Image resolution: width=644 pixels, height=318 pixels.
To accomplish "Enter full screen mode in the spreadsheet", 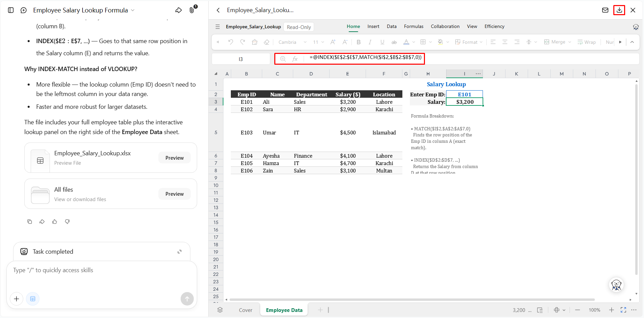I will (x=623, y=310).
